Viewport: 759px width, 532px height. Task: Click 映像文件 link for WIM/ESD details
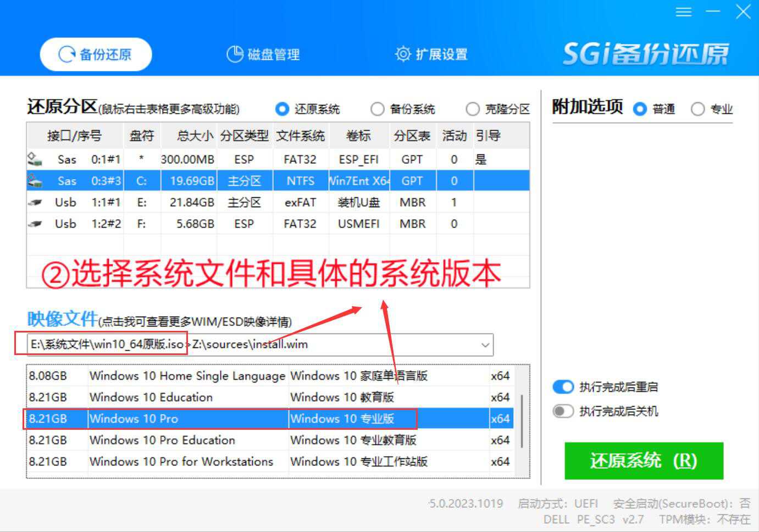click(x=62, y=319)
